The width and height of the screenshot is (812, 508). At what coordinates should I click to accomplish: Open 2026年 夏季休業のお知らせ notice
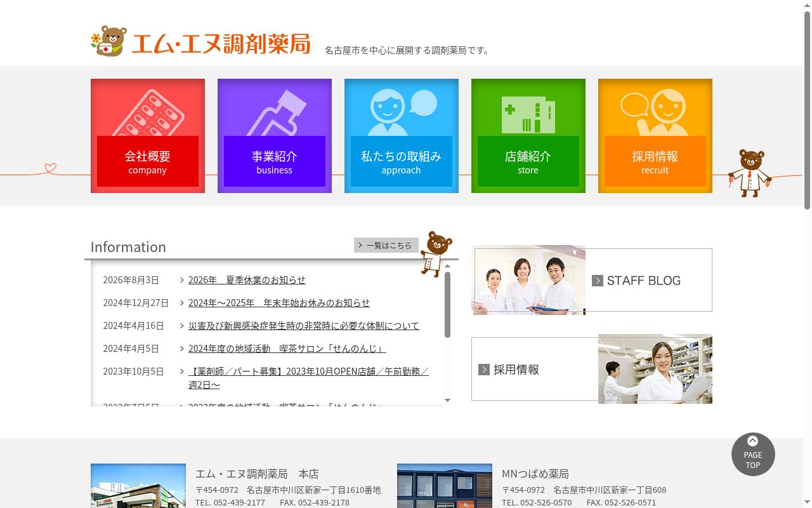coord(247,280)
